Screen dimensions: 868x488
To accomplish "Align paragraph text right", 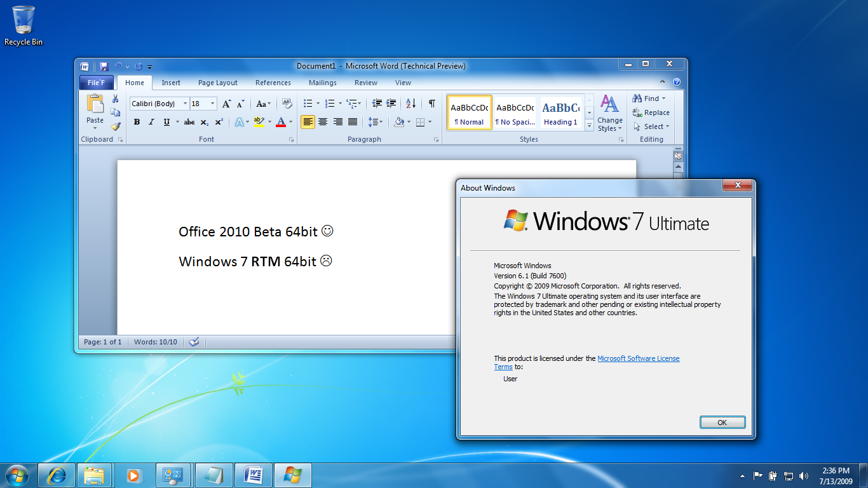I will pos(337,122).
